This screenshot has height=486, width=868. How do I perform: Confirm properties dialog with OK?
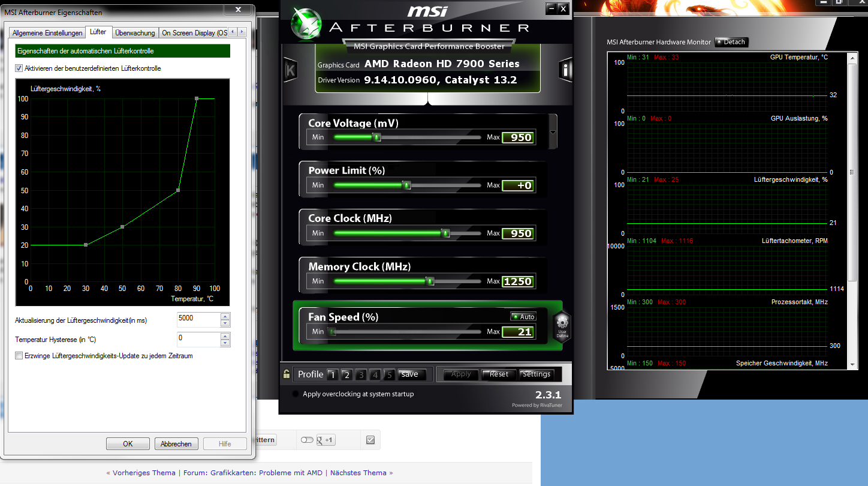(x=128, y=444)
